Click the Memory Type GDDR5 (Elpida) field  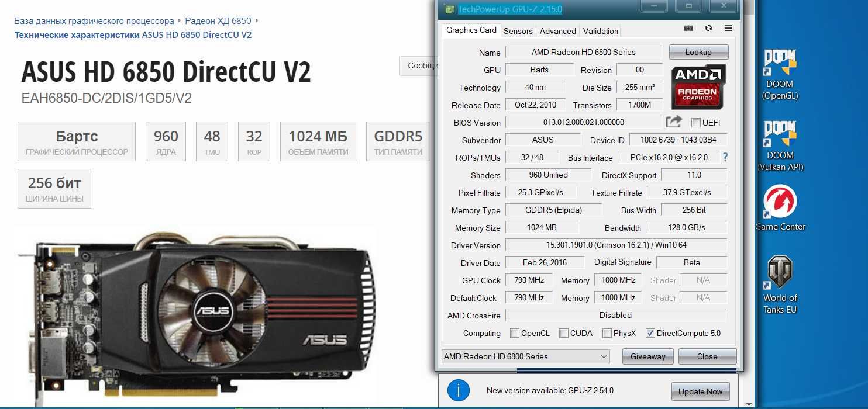[x=553, y=210]
